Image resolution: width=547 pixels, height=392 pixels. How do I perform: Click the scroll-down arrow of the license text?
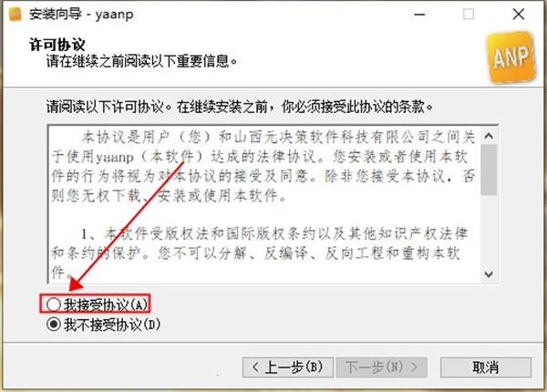(489, 274)
